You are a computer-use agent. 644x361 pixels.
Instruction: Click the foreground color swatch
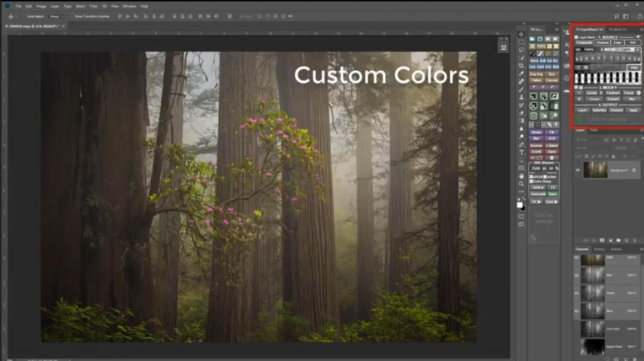pos(520,204)
